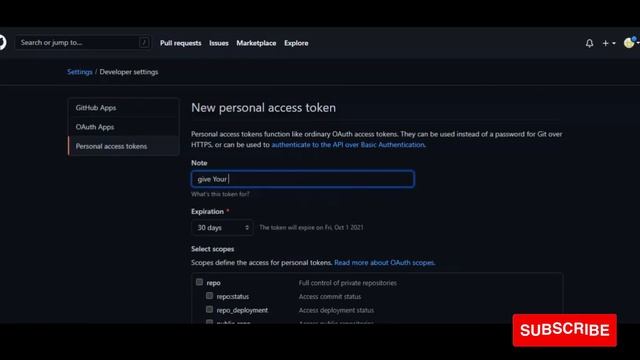Click the red SUBSCRIBE button
Screen dimensions: 640x360
(x=564, y=330)
